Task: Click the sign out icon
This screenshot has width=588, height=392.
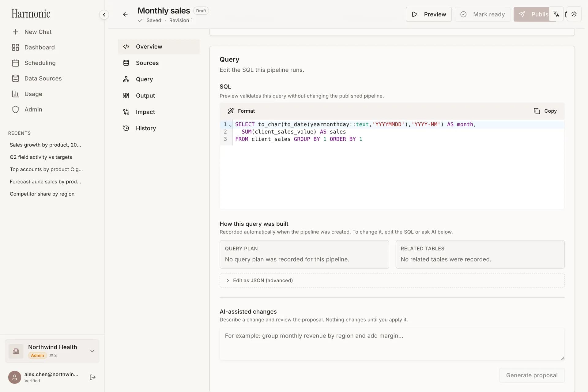Action: click(92, 377)
